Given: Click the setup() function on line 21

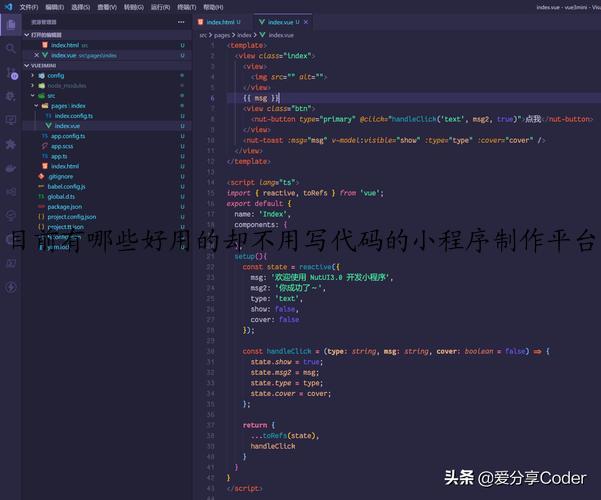Looking at the screenshot, I should [x=251, y=256].
